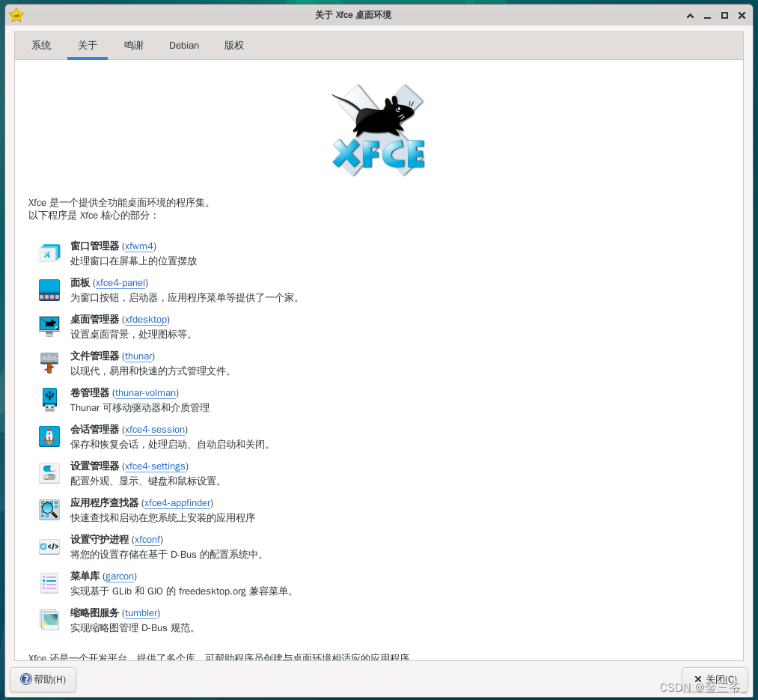Click the 应用程序查找器 heading text
Viewport: 758px width, 700px height.
(105, 502)
